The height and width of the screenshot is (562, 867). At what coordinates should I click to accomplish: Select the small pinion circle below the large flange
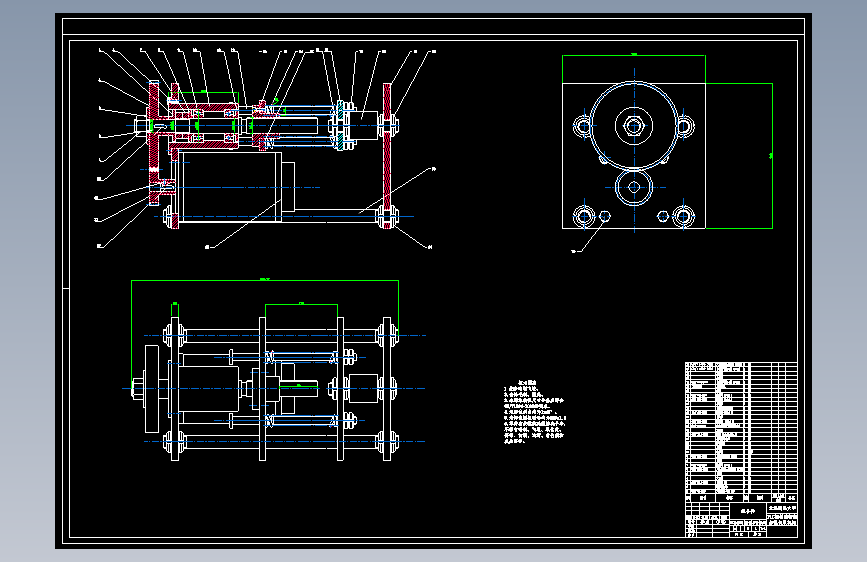point(634,188)
